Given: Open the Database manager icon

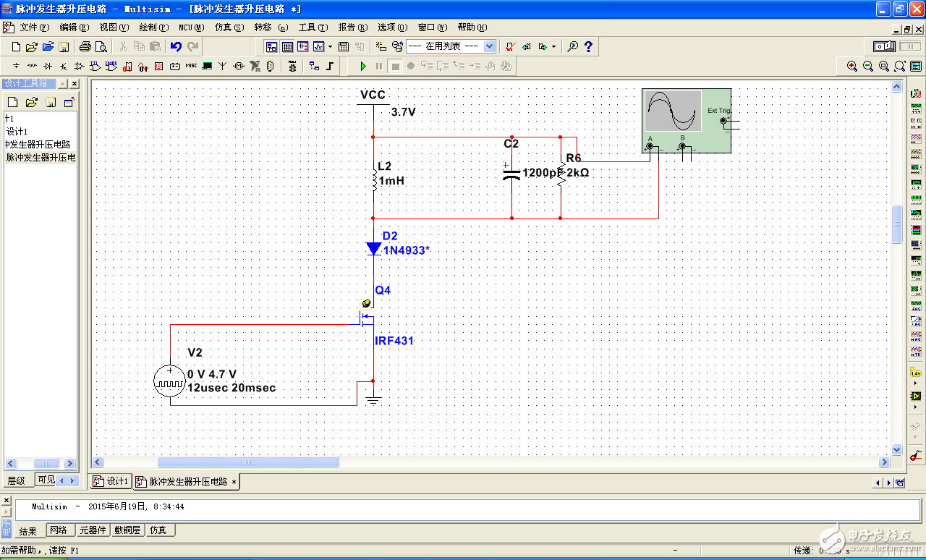Looking at the screenshot, I should click(x=397, y=47).
